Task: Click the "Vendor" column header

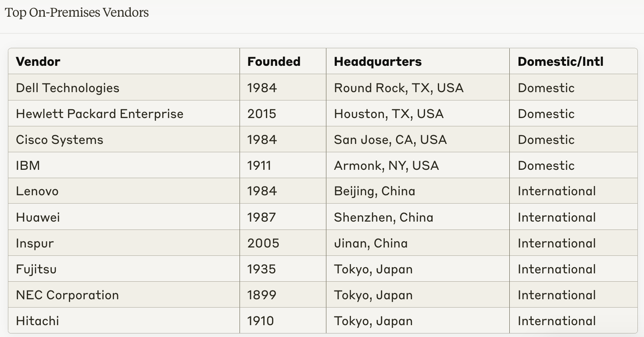Action: [124, 61]
